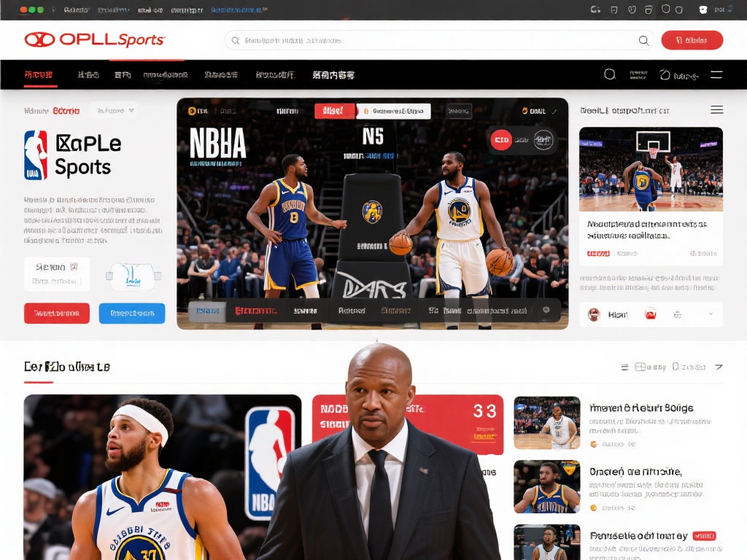Screen dimensions: 747x560
Task: Click the chat bubble icon in video bar
Action: pyautogui.click(x=546, y=311)
